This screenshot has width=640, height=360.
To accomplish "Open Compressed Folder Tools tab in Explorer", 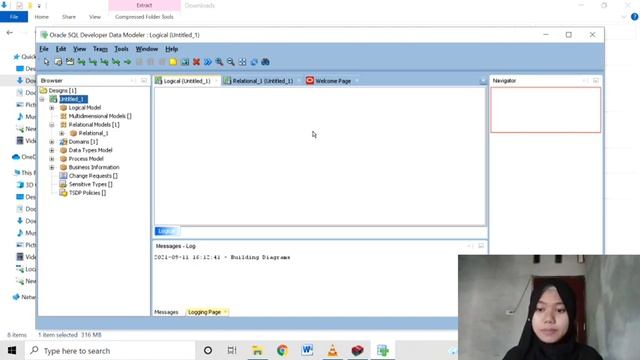I will pos(144,17).
